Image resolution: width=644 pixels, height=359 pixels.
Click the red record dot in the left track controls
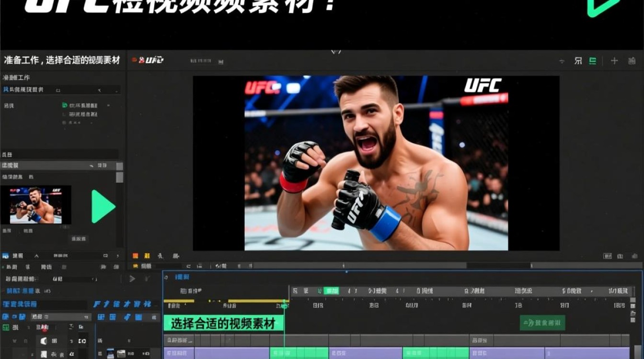pyautogui.click(x=45, y=328)
